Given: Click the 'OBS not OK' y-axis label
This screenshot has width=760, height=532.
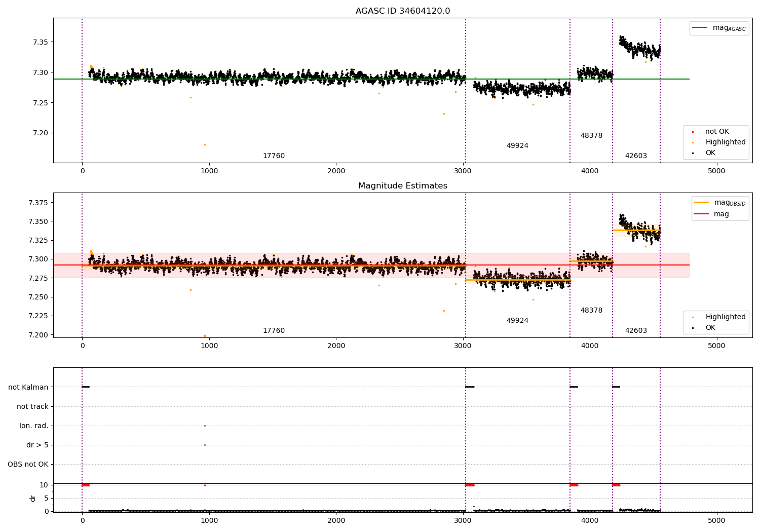Looking at the screenshot, I should (28, 464).
